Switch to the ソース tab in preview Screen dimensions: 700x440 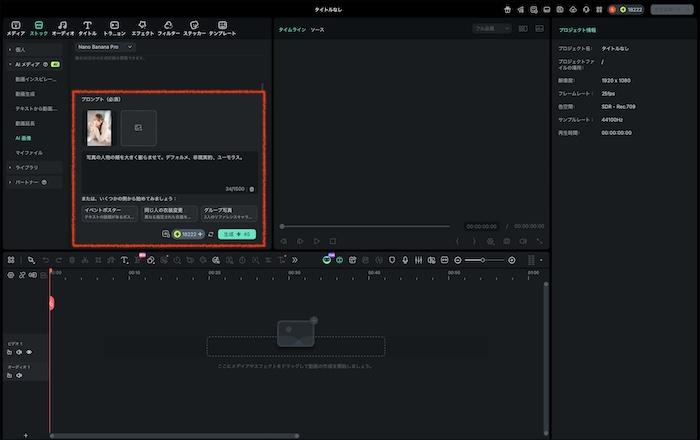pyautogui.click(x=317, y=30)
